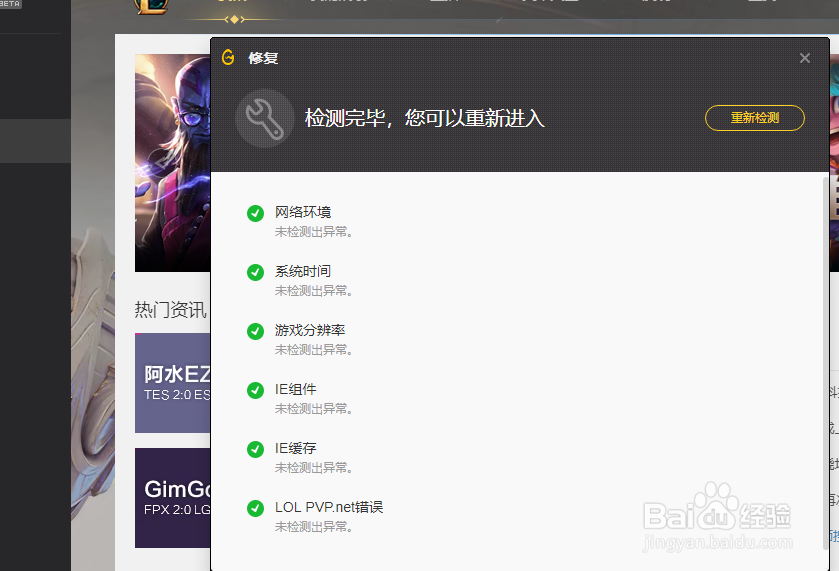Click the green check beside 网络环境
This screenshot has width=839, height=571.
tap(255, 213)
